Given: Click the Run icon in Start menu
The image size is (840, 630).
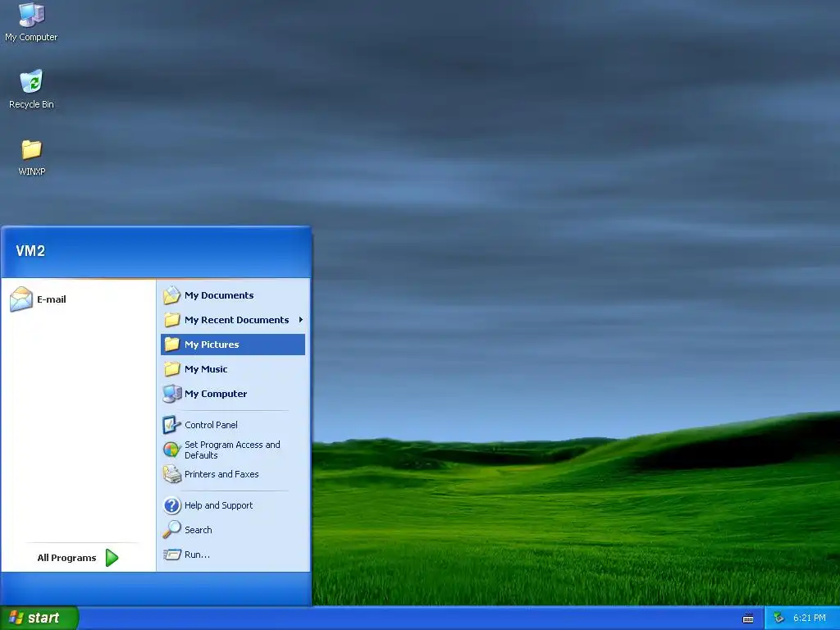Looking at the screenshot, I should 171,555.
